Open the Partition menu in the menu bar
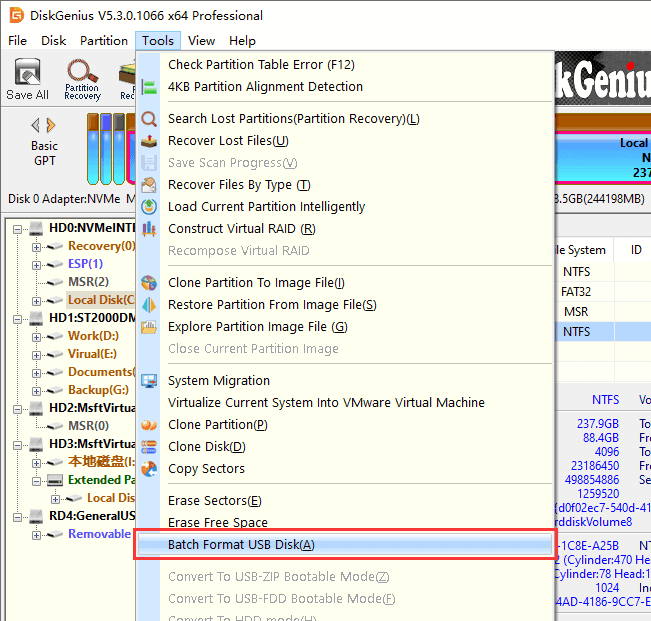 (x=103, y=41)
